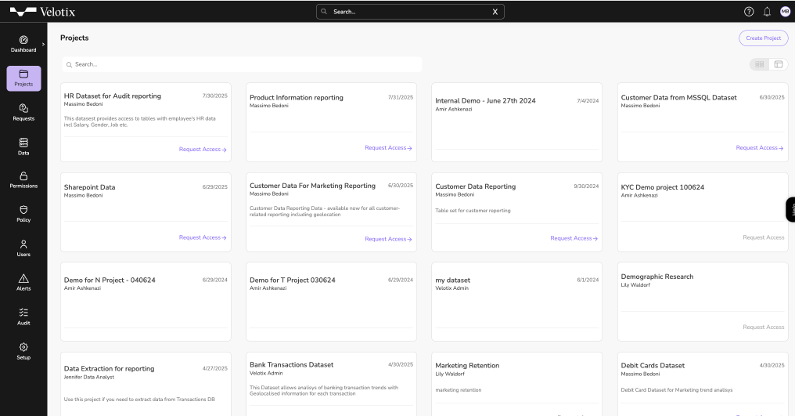This screenshot has width=795, height=416.
Task: Request Access for Customer Data For Marketing Reporting
Action: pos(388,239)
